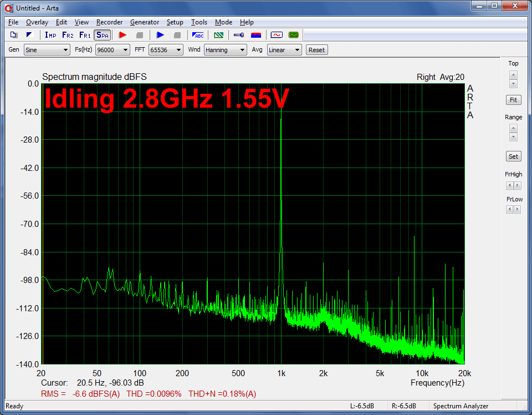532x415 pixels.
Task: Open the Setup menu
Action: pos(175,22)
